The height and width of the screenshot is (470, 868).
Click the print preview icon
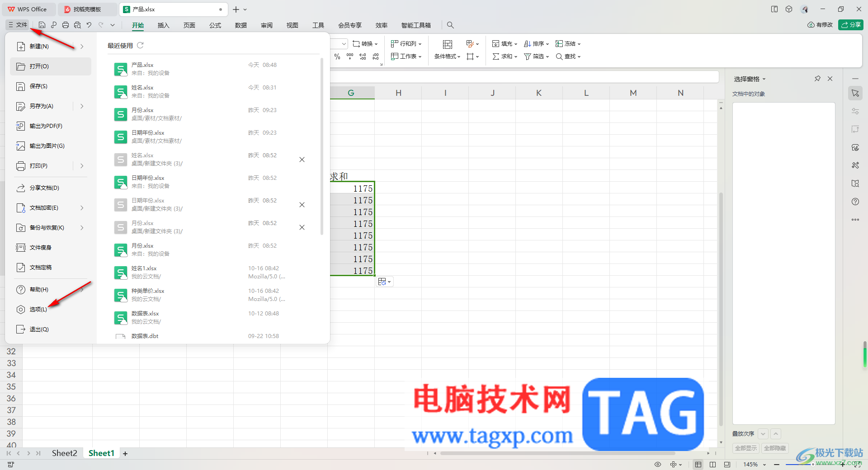coord(77,25)
